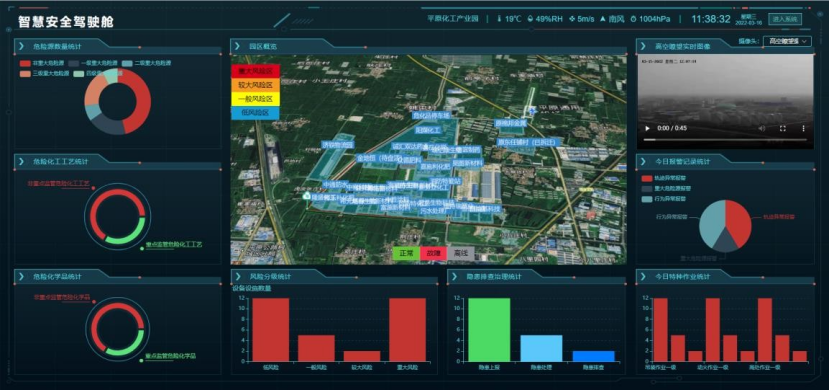The height and width of the screenshot is (390, 830).
Task: Click the blue 隐患排查 bar
Action: point(593,356)
